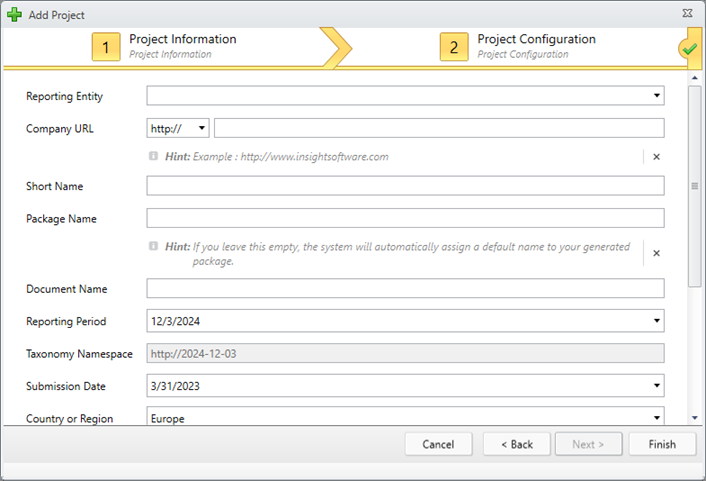Image resolution: width=706 pixels, height=481 pixels.
Task: Open the Submission Date dropdown
Action: [x=656, y=386]
